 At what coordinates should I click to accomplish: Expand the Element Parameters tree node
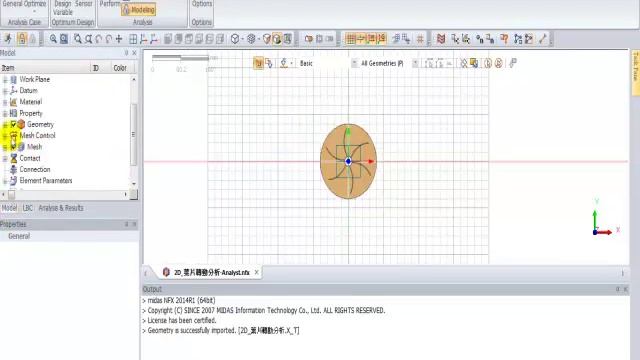coord(5,181)
